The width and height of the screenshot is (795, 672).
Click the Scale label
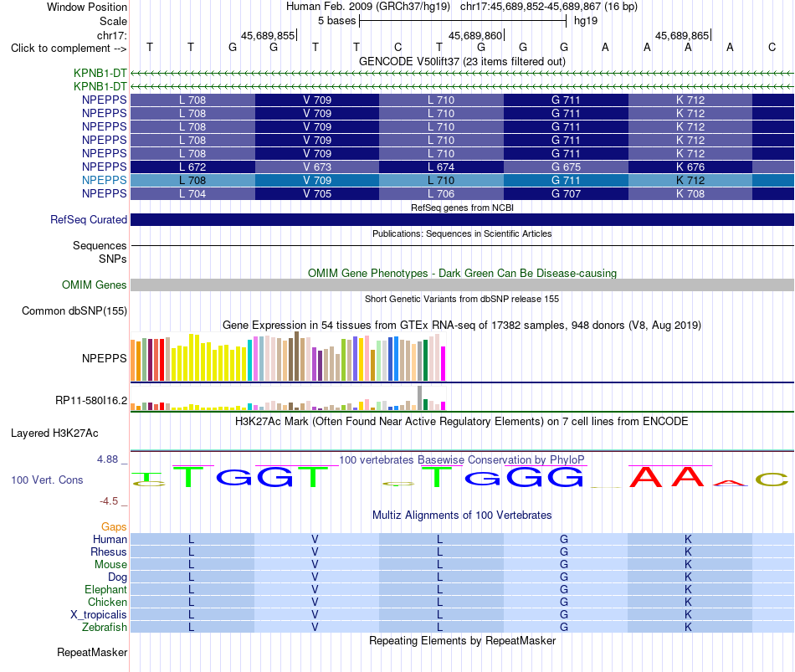(x=113, y=21)
